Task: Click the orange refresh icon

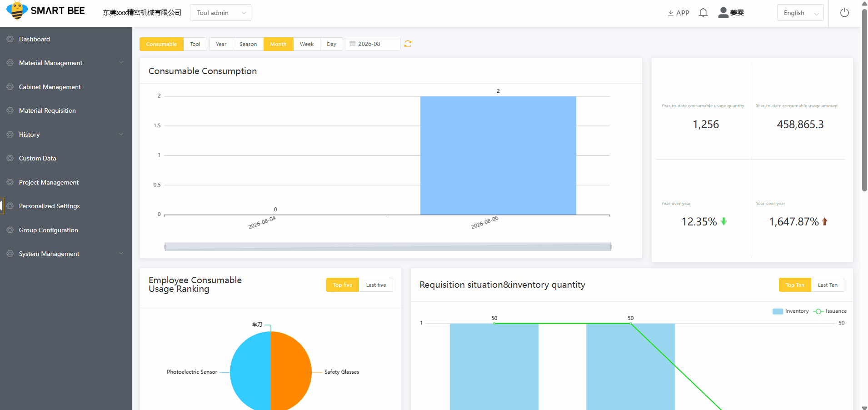Action: coord(408,44)
